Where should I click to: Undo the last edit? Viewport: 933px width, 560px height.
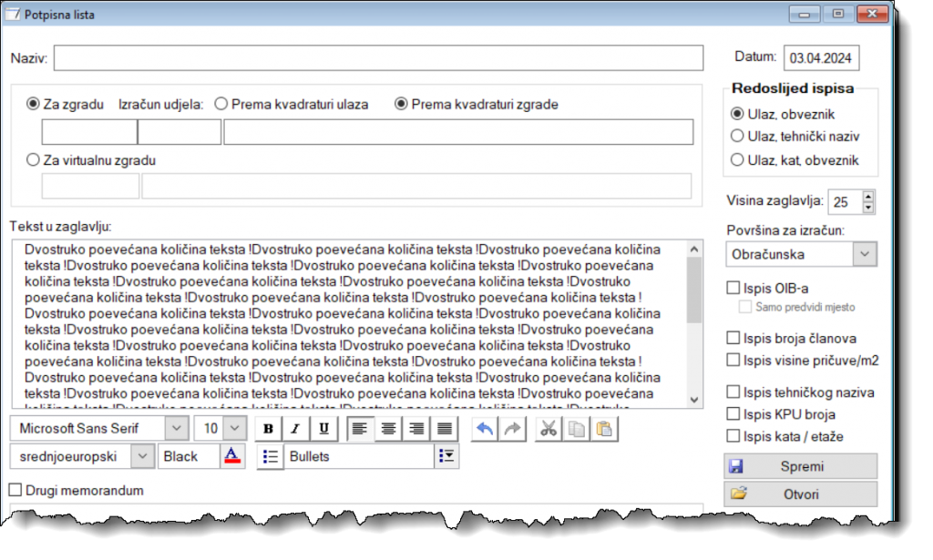[485, 429]
